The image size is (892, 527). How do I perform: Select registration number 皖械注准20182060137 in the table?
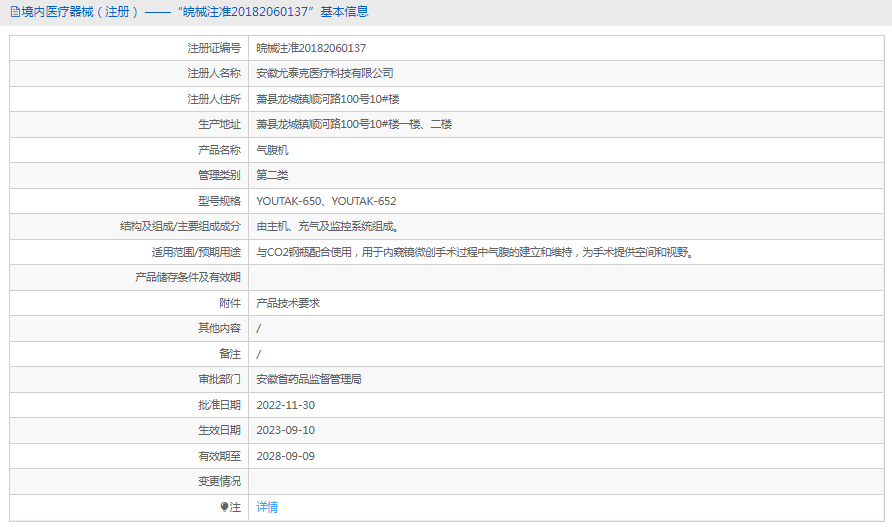pos(311,48)
